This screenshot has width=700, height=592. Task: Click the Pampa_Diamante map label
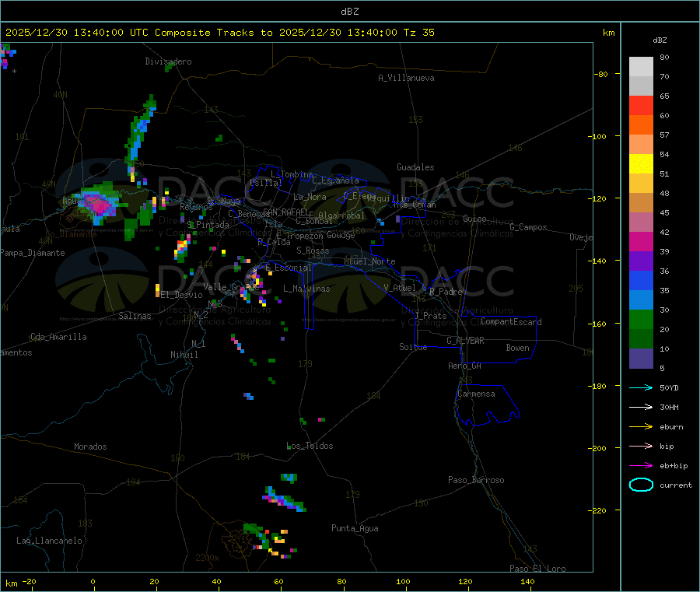coord(33,253)
